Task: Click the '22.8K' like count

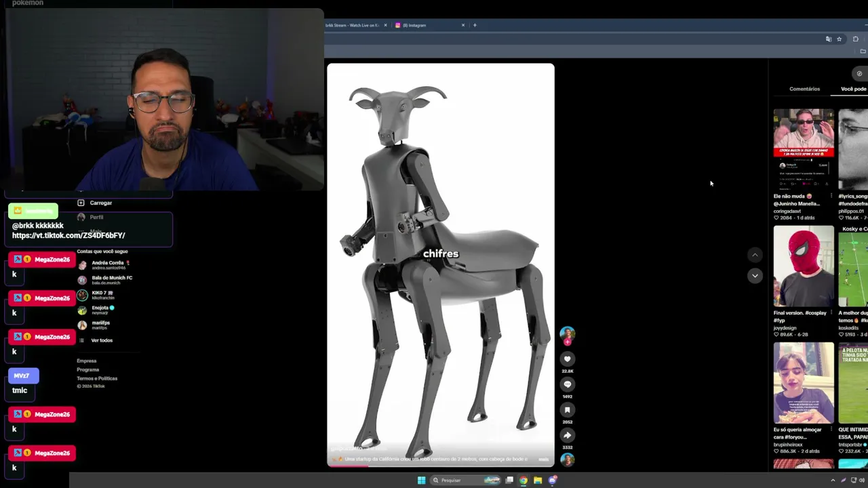Action: pyautogui.click(x=568, y=371)
